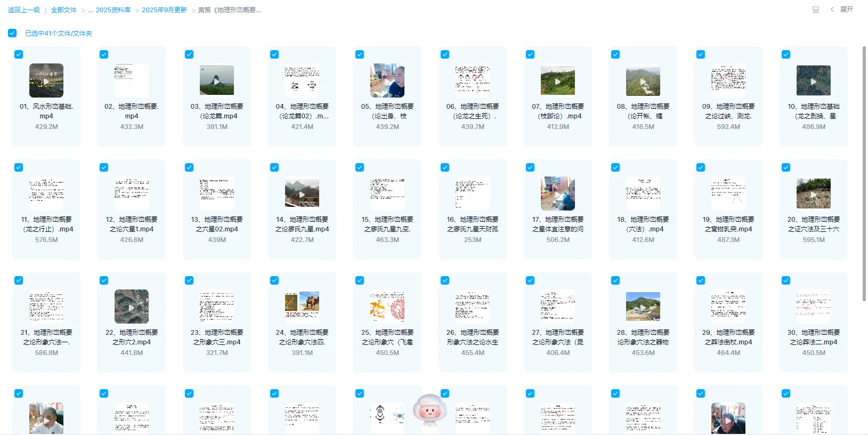Viewport: 868px width, 435px height.
Task: Open video file 01 风水形峦基础 thumbnail
Action: (x=46, y=80)
